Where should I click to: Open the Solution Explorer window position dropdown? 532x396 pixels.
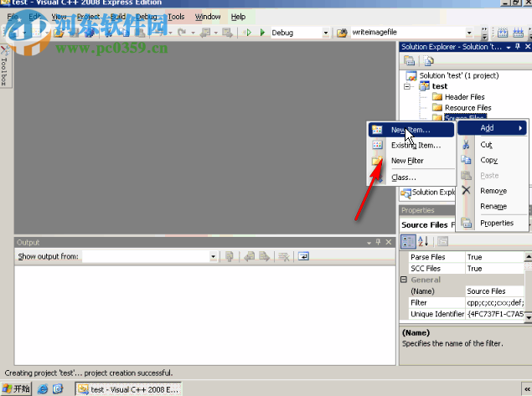(x=509, y=47)
